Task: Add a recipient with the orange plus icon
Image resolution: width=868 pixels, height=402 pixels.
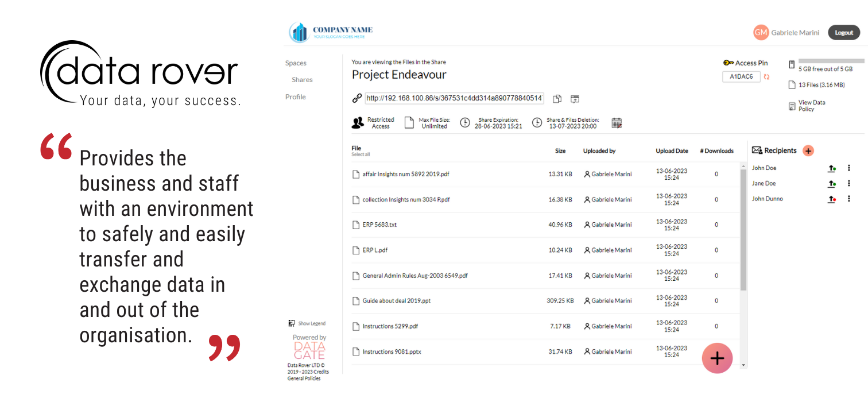Action: click(808, 150)
